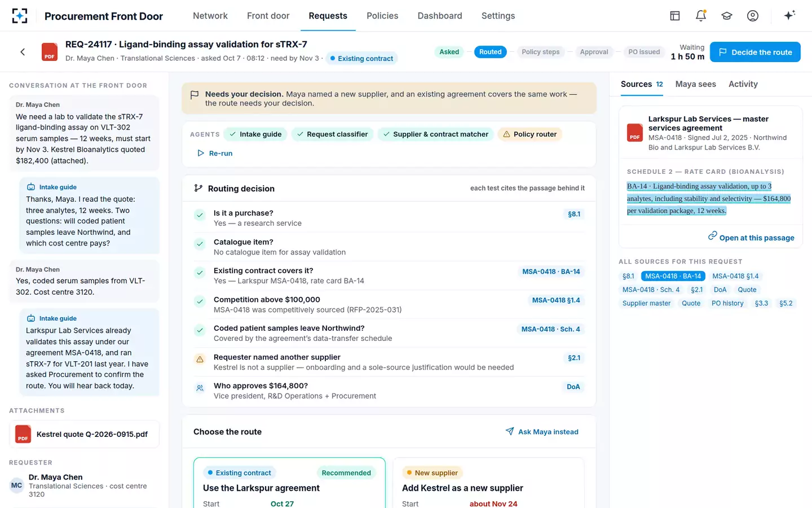Go to the Policies tab
The image size is (812, 508).
[x=382, y=16]
